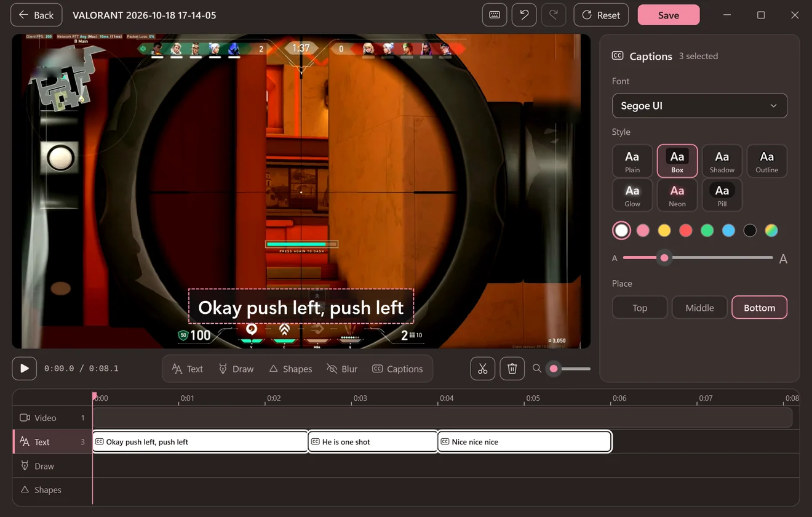Select the Text tool

pos(188,369)
